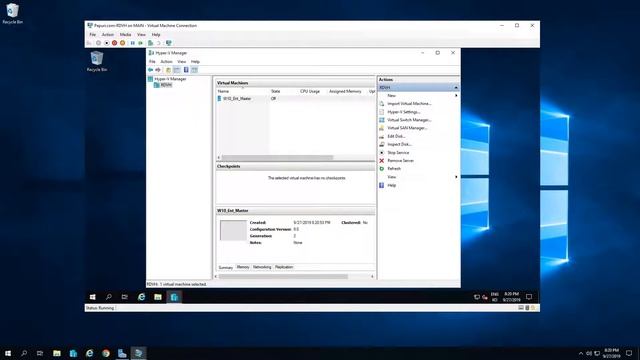Open File menu in Virtual Machine Connection
This screenshot has width=640, height=360.
coord(93,35)
